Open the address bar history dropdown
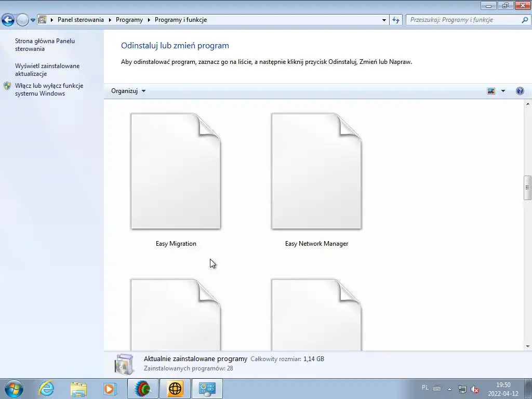 [x=384, y=20]
